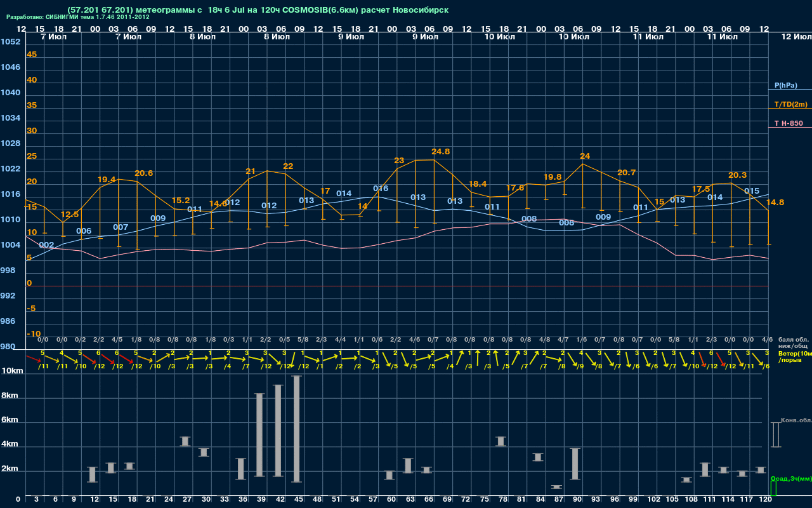This screenshot has width=812, height=508.
Task: Click the 14.8 temperature label
Action: pyautogui.click(x=775, y=203)
